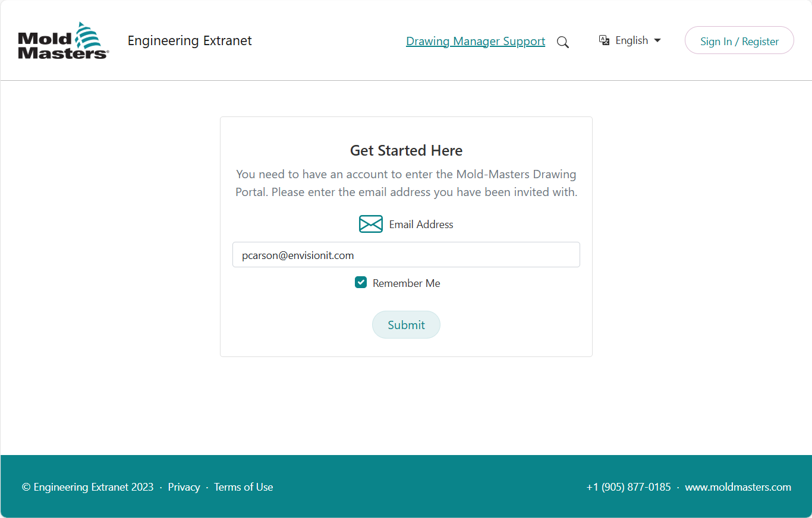This screenshot has height=518, width=812.
Task: Click the Drawing Manager Support link
Action: tap(476, 41)
